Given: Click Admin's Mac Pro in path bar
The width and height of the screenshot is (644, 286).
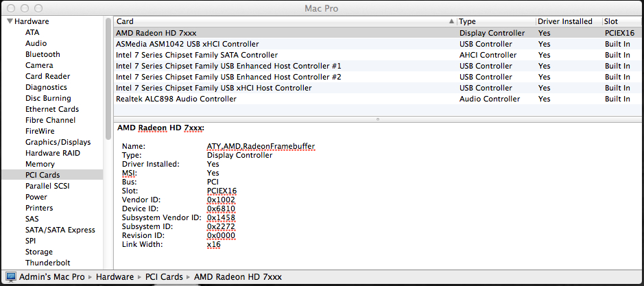Looking at the screenshot, I should 51,277.
